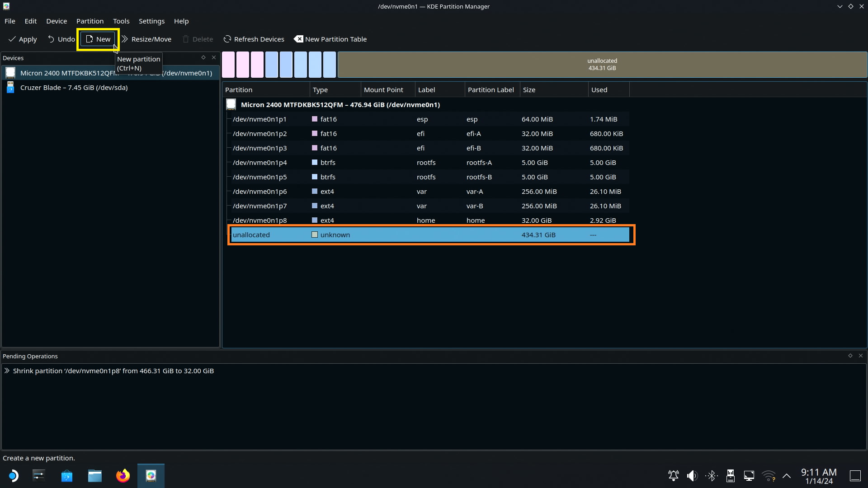Viewport: 868px width, 488px height.
Task: Open the Partition menu
Action: [x=90, y=21]
